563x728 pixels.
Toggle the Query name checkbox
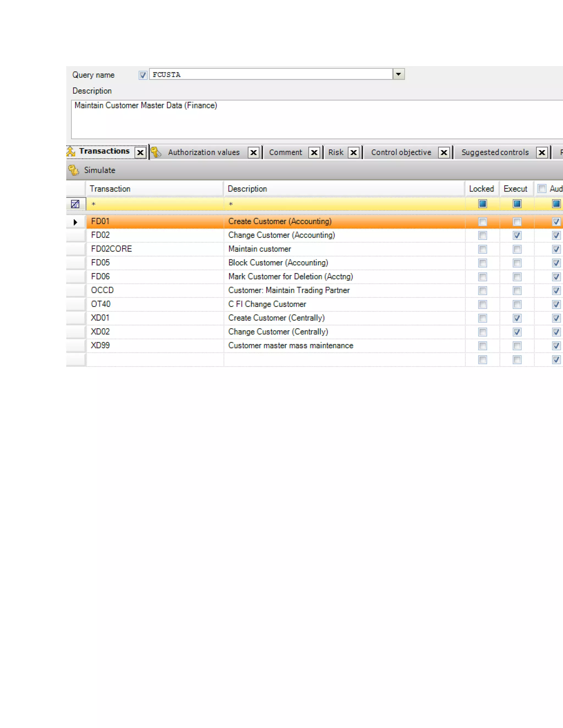[x=143, y=75]
